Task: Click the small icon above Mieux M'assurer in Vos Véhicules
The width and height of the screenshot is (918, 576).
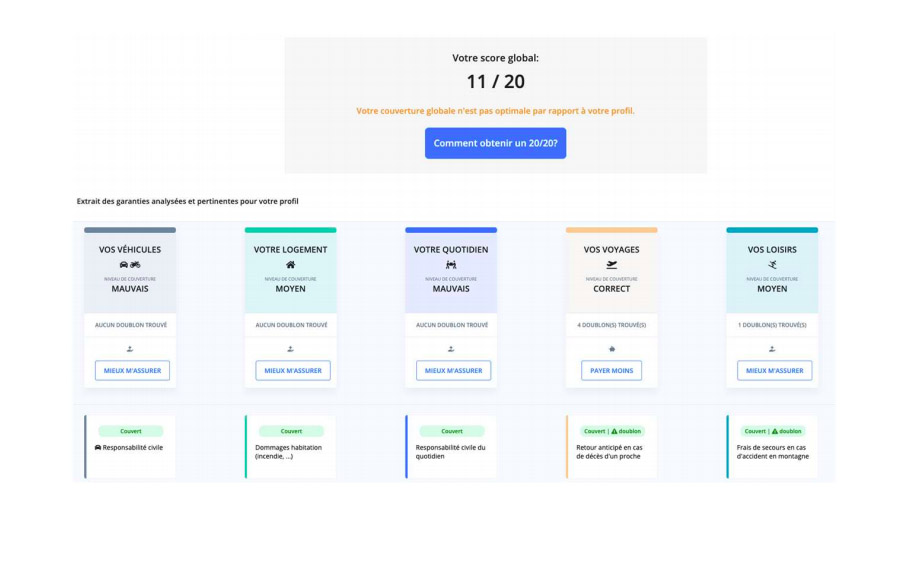Action: 130,349
